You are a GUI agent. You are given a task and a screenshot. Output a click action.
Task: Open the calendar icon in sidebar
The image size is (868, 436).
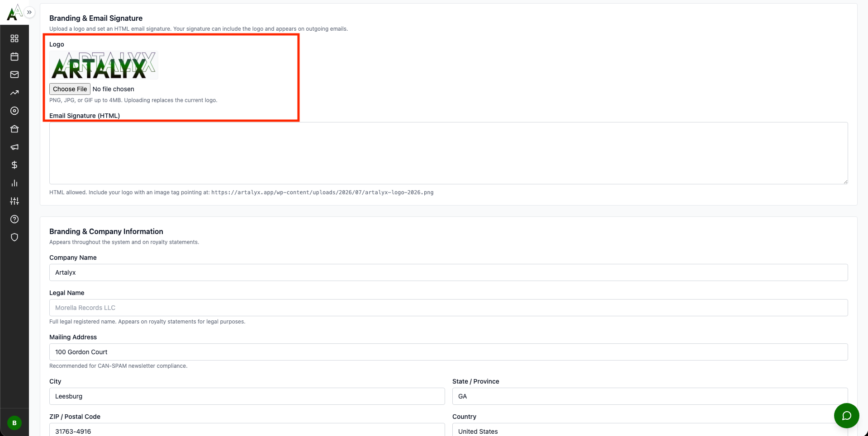click(x=14, y=56)
